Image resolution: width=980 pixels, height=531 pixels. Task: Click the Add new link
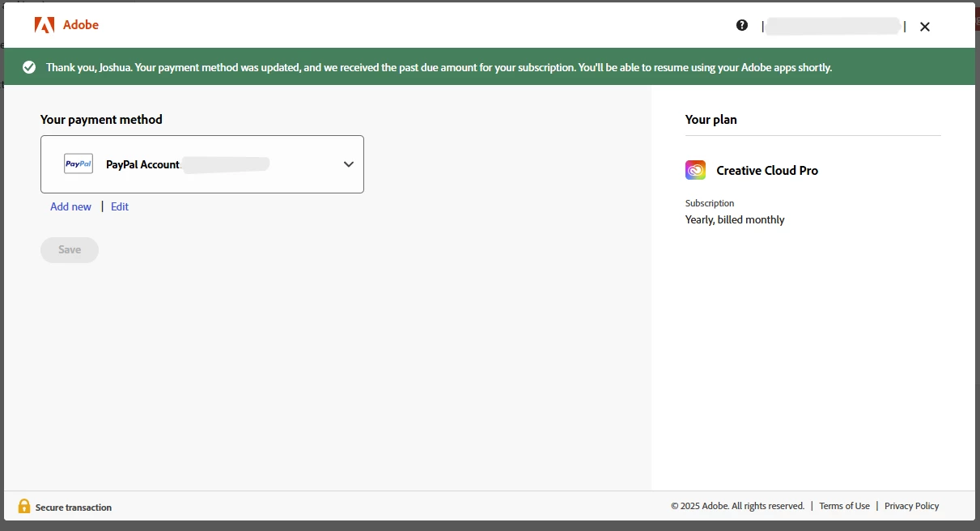[70, 206]
